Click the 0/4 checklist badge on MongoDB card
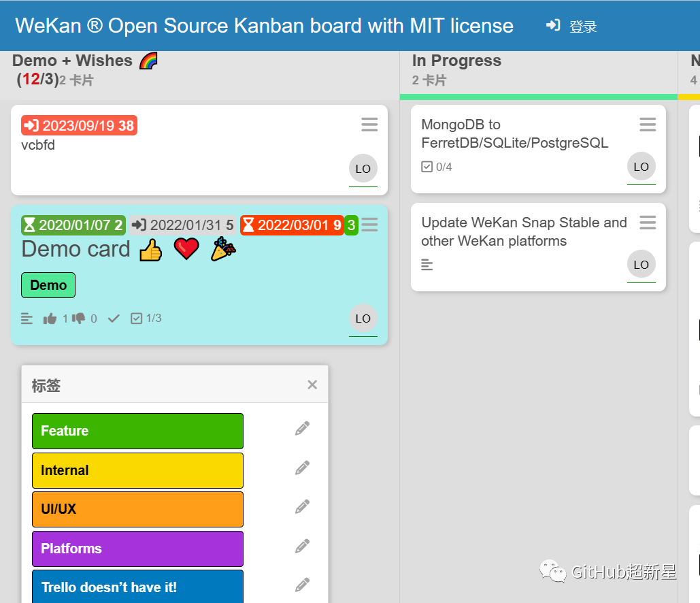 click(x=437, y=167)
